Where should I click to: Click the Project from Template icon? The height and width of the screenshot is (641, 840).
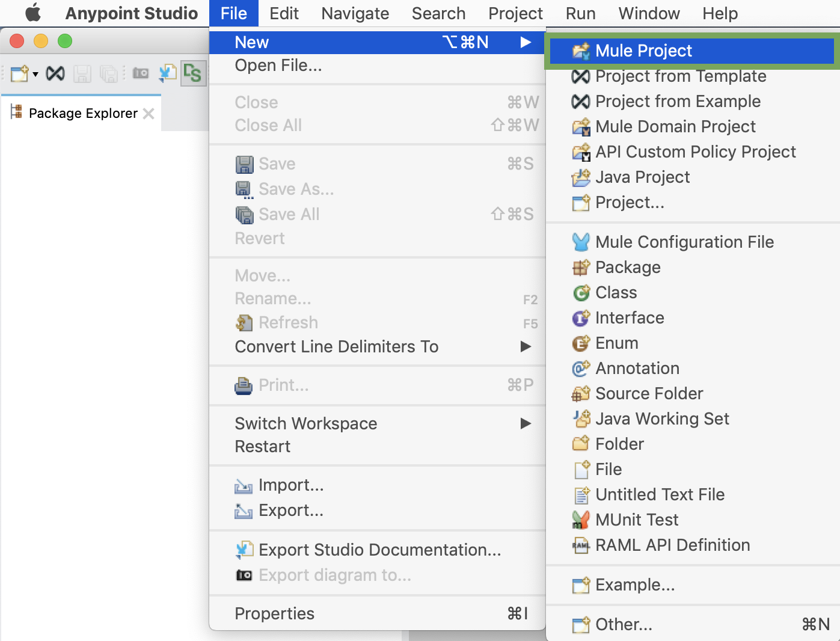click(x=580, y=76)
